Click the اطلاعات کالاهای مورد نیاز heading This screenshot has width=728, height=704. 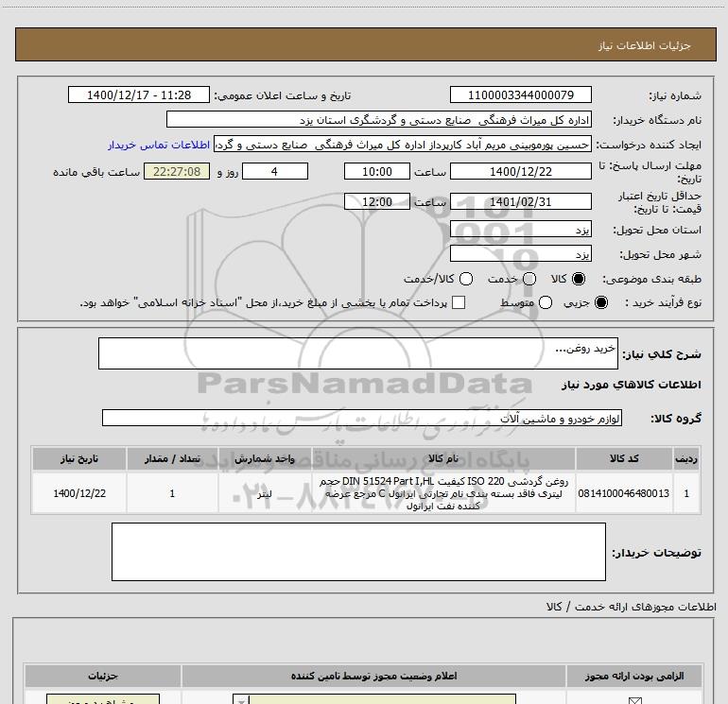(631, 385)
